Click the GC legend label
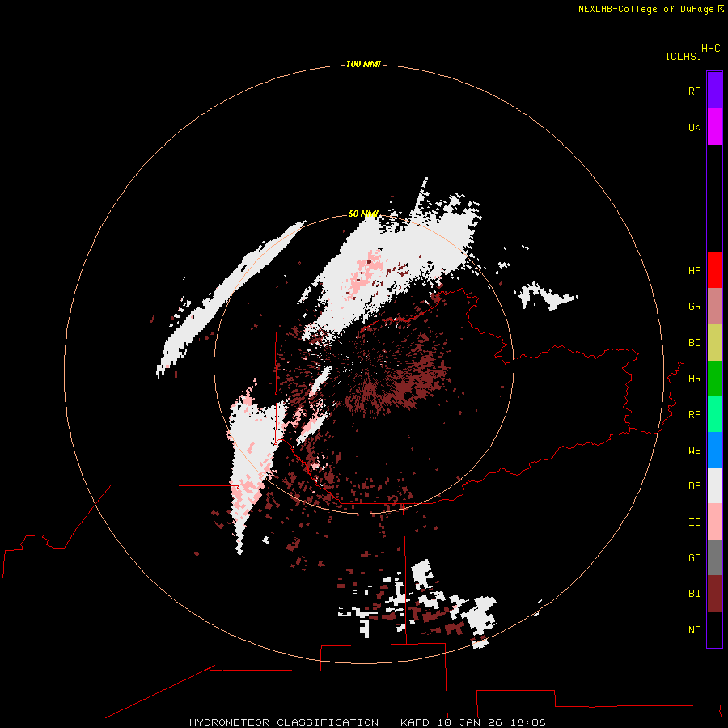This screenshot has height=728, width=728. coord(694,558)
